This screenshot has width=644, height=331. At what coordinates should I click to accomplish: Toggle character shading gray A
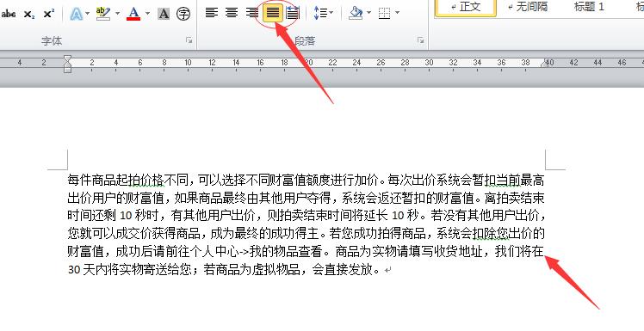click(x=164, y=14)
